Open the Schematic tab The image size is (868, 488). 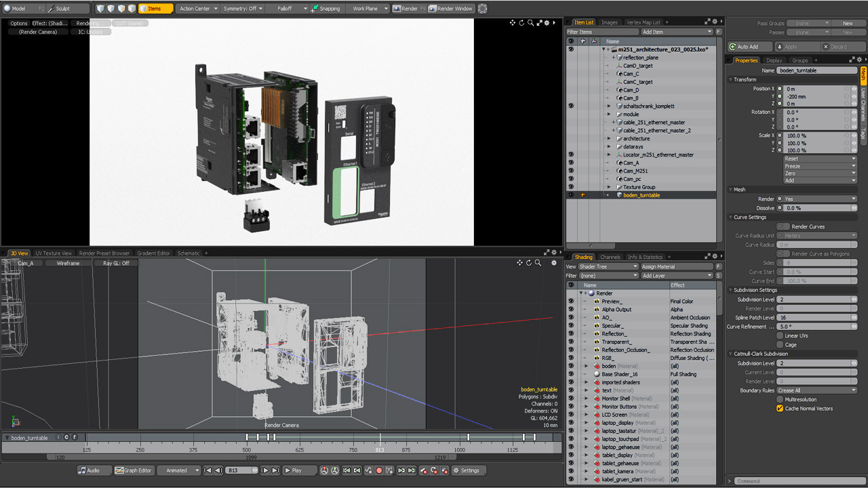pyautogui.click(x=189, y=253)
